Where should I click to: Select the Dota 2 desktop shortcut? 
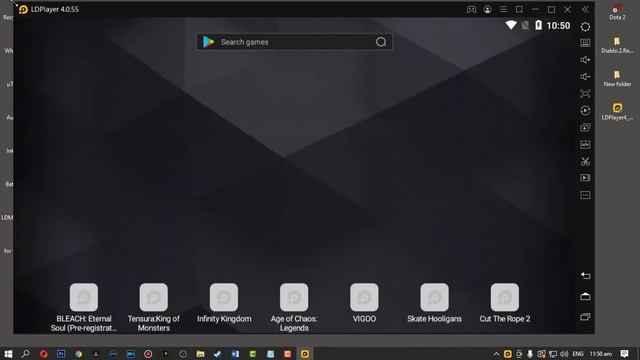617,12
